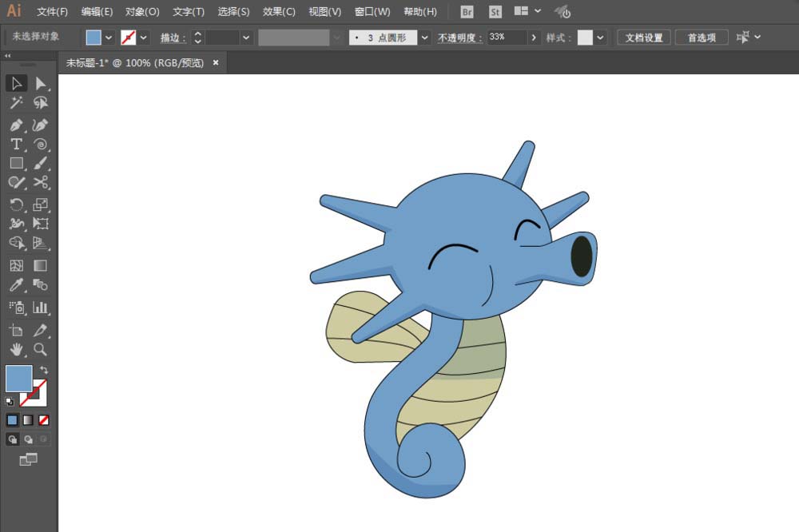Select the Lasso tool
Viewport: 799px width, 532px height.
click(x=40, y=103)
